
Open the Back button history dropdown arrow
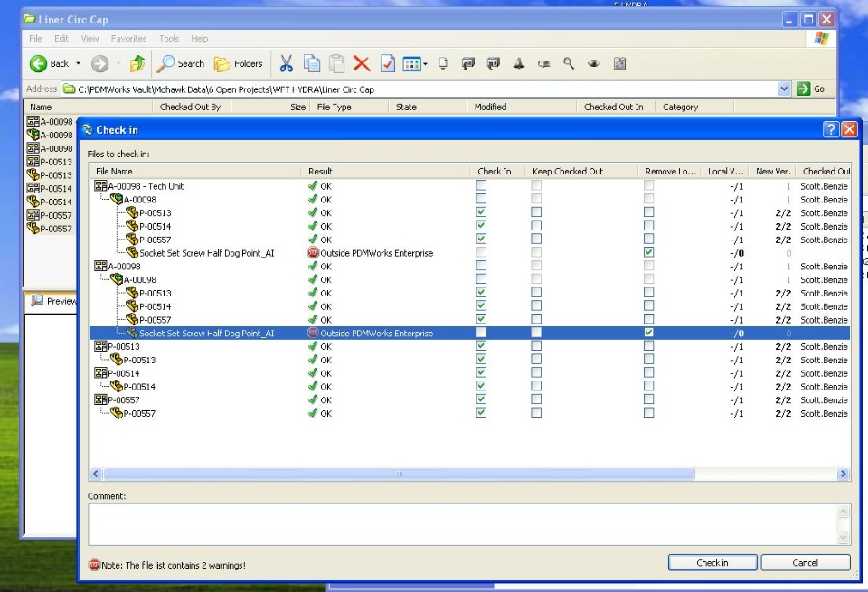[78, 63]
